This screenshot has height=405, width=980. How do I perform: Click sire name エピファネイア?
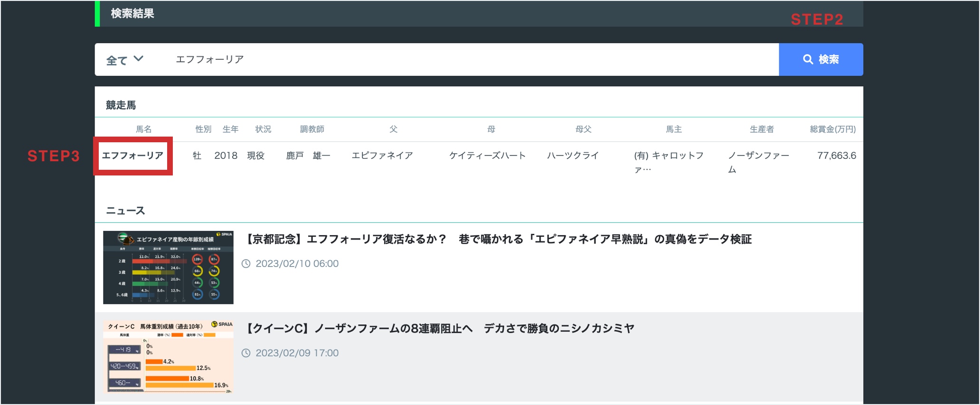coord(382,156)
